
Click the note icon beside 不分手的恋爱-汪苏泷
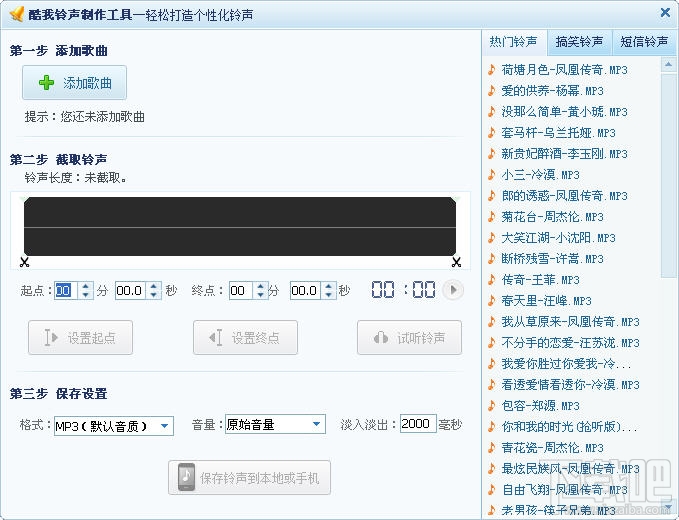pos(491,342)
